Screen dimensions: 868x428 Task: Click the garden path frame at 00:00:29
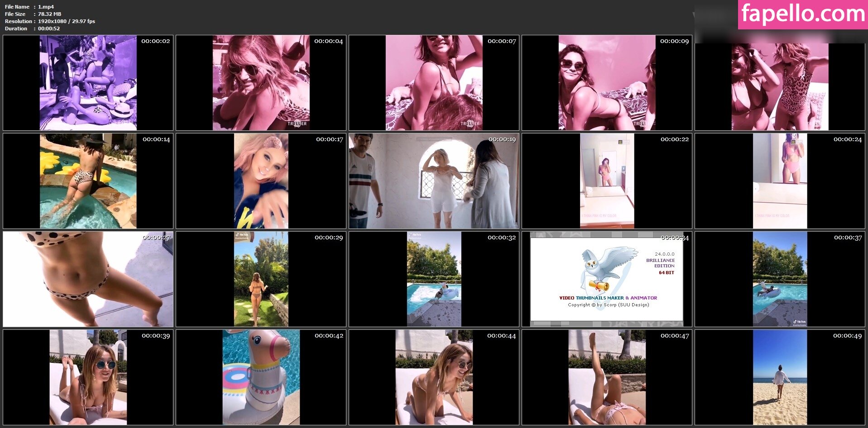tap(261, 279)
